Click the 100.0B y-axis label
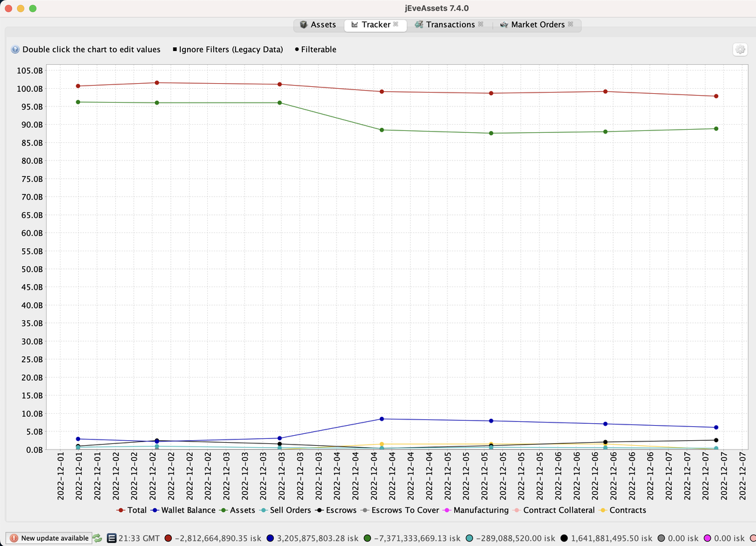Image resolution: width=756 pixels, height=546 pixels. click(x=30, y=89)
